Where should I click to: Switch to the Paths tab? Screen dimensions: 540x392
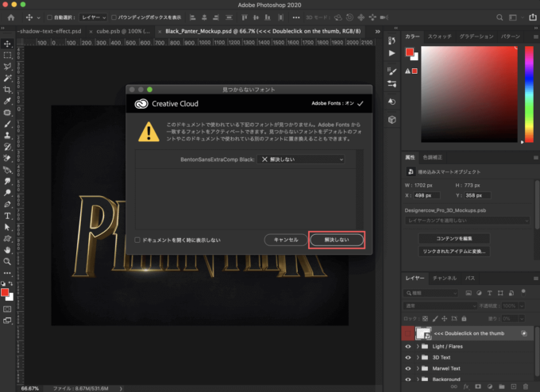[470, 278]
